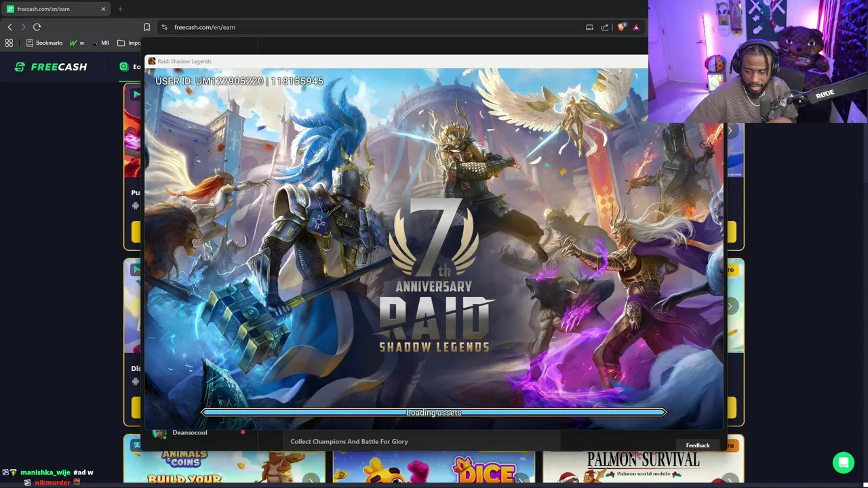Open the Animals & Coins offer card

coord(224,468)
